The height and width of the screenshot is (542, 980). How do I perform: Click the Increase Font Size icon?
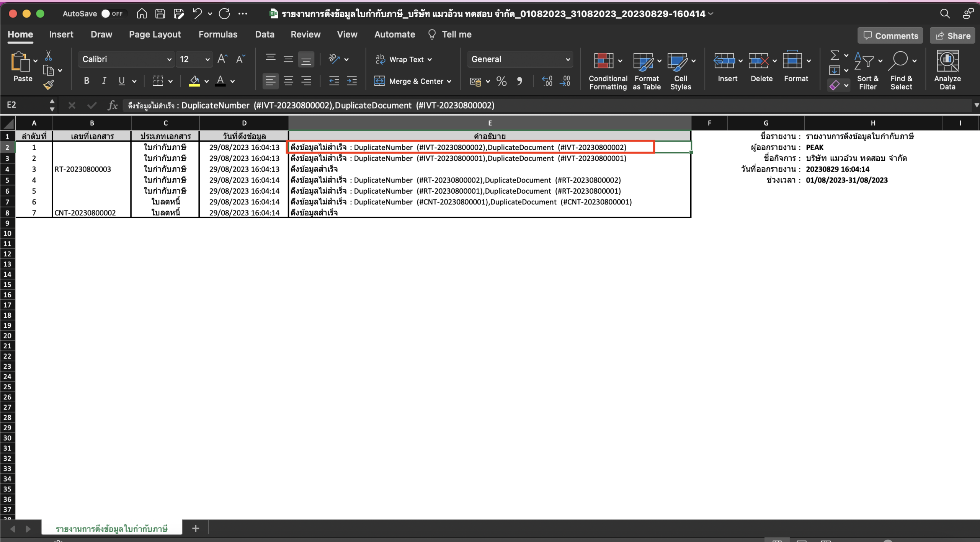click(222, 59)
